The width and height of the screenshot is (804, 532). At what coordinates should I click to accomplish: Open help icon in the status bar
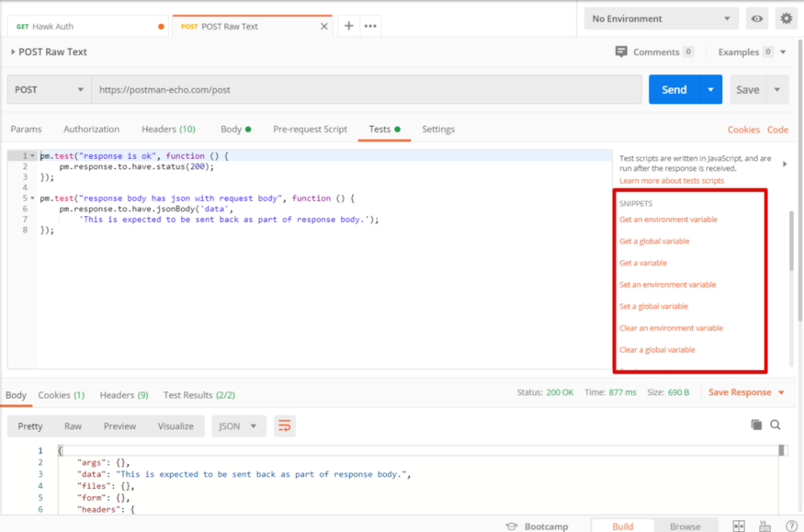tap(791, 526)
